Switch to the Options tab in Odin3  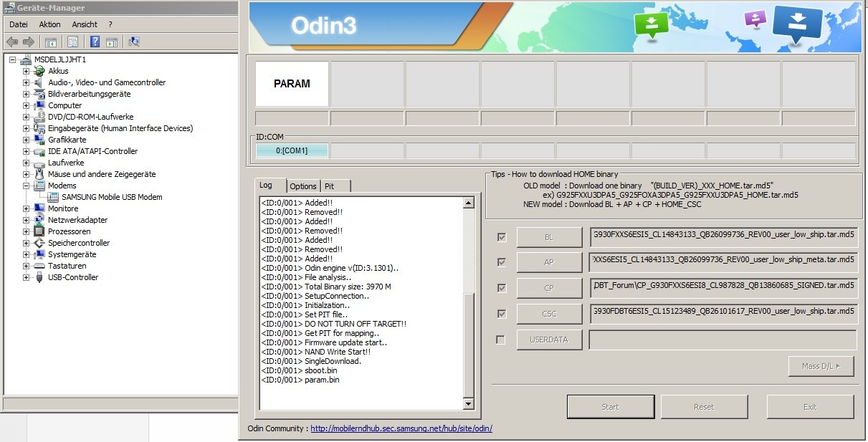[x=303, y=186]
